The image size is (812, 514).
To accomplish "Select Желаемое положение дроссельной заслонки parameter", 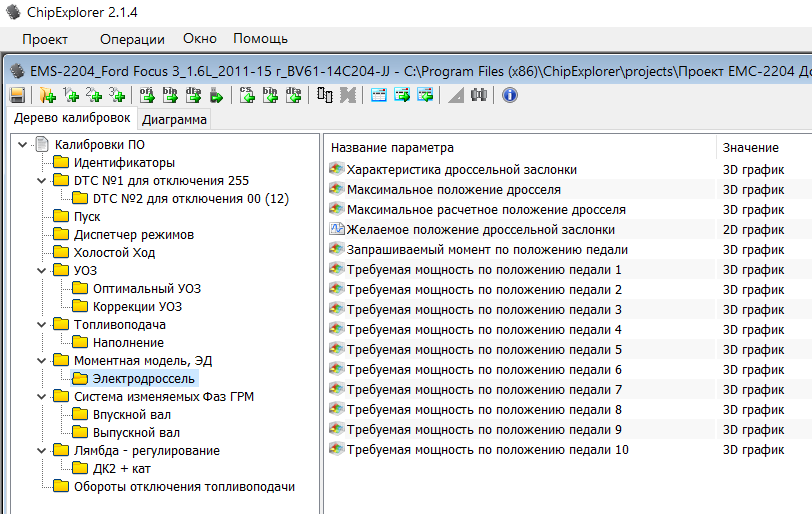I will coord(466,230).
